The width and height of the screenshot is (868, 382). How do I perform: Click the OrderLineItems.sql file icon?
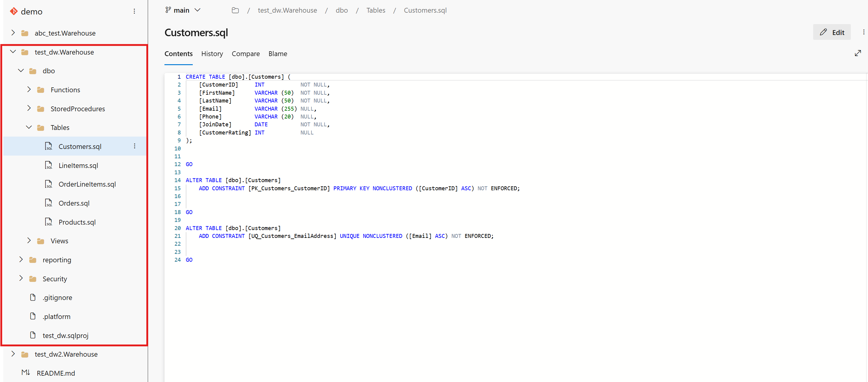pyautogui.click(x=48, y=184)
